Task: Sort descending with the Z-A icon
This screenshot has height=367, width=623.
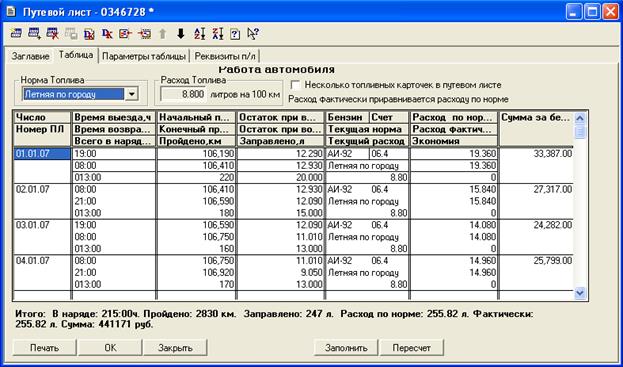Action: coord(217,34)
